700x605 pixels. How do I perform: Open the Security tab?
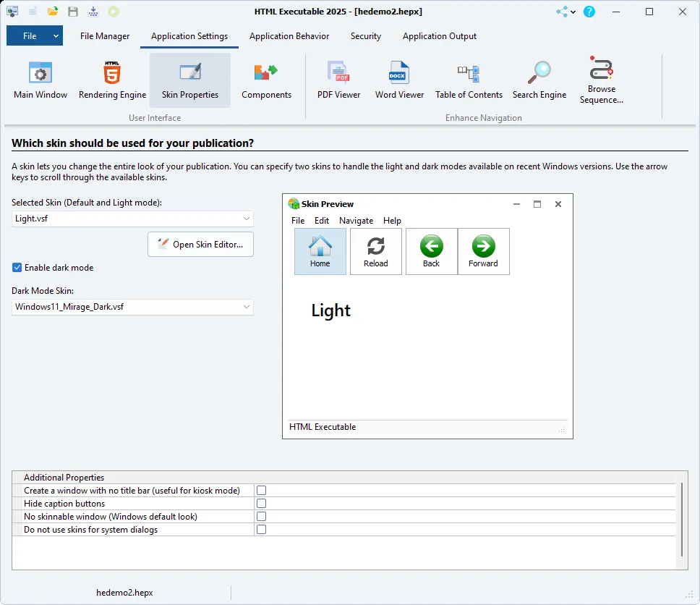coord(366,36)
